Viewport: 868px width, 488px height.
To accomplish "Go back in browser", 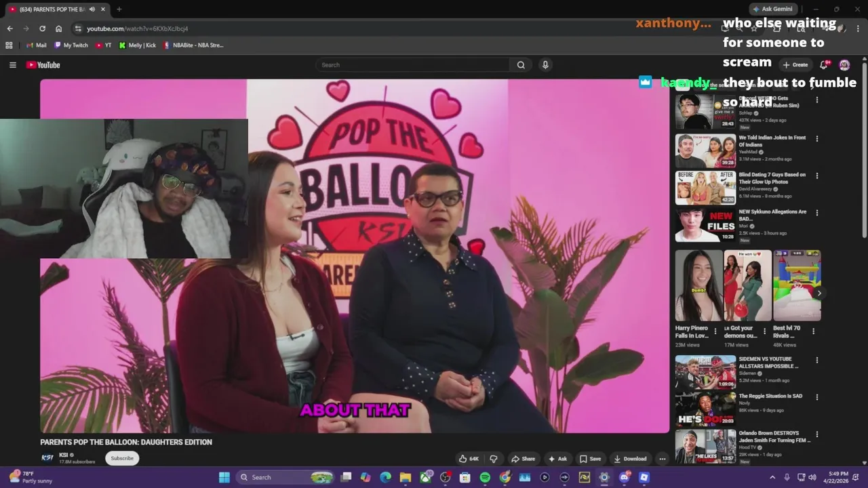I will (9, 28).
